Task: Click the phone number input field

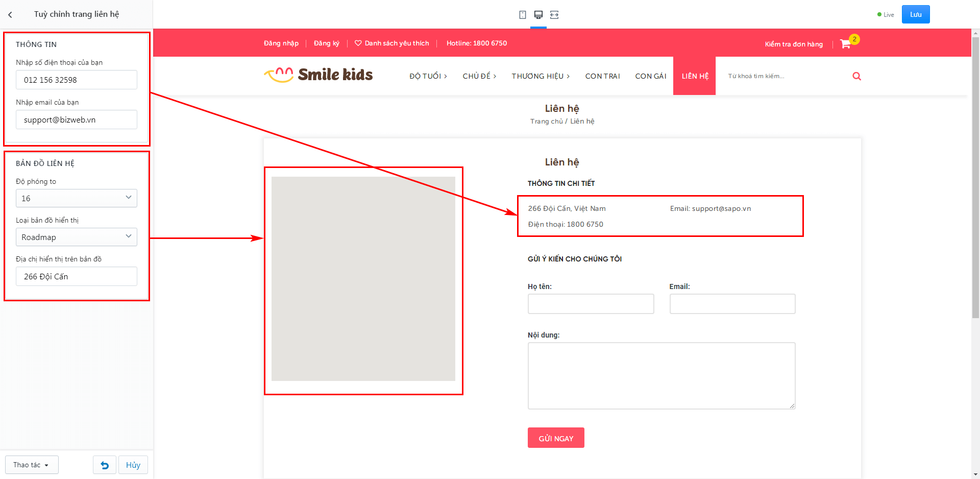Action: (x=77, y=80)
